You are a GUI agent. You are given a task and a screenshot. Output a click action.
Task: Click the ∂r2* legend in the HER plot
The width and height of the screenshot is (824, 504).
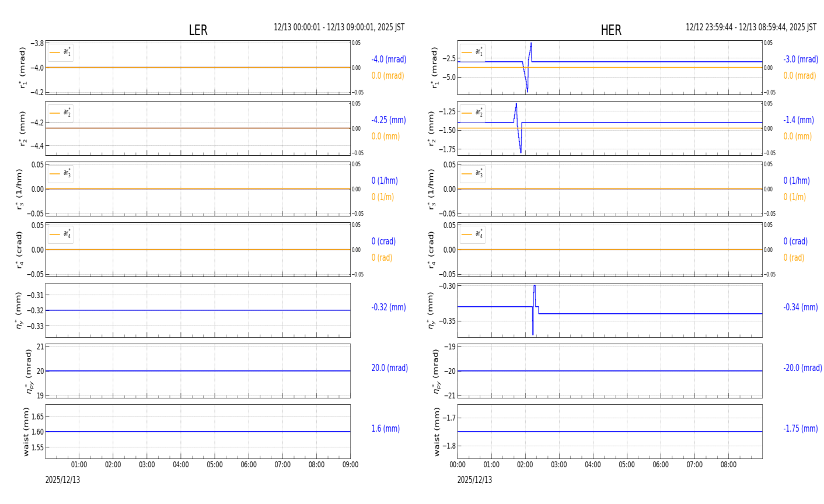472,113
